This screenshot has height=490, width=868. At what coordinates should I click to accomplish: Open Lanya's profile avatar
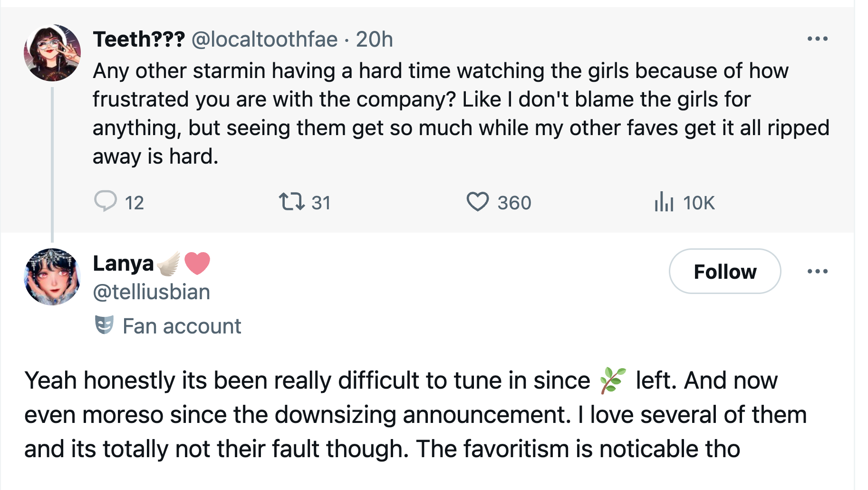[x=52, y=277]
